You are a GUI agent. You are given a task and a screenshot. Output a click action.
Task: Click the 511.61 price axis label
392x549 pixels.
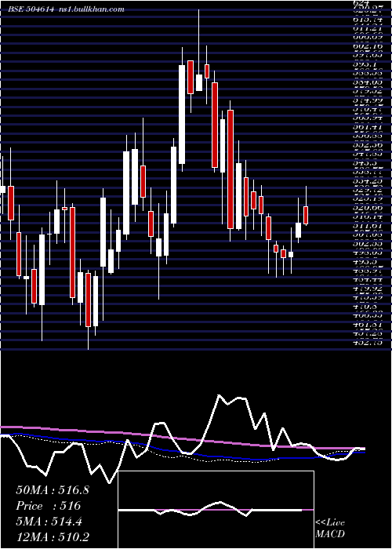coord(367,226)
